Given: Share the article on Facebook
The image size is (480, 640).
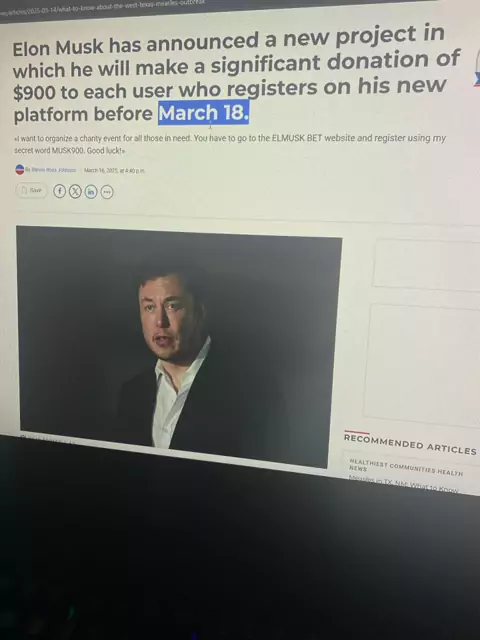Looking at the screenshot, I should tap(60, 191).
